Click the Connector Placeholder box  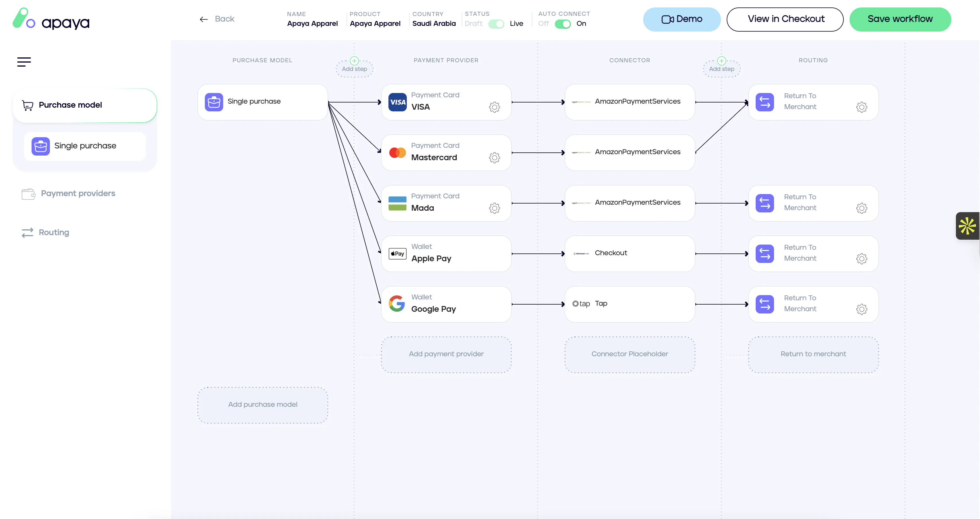tap(630, 355)
